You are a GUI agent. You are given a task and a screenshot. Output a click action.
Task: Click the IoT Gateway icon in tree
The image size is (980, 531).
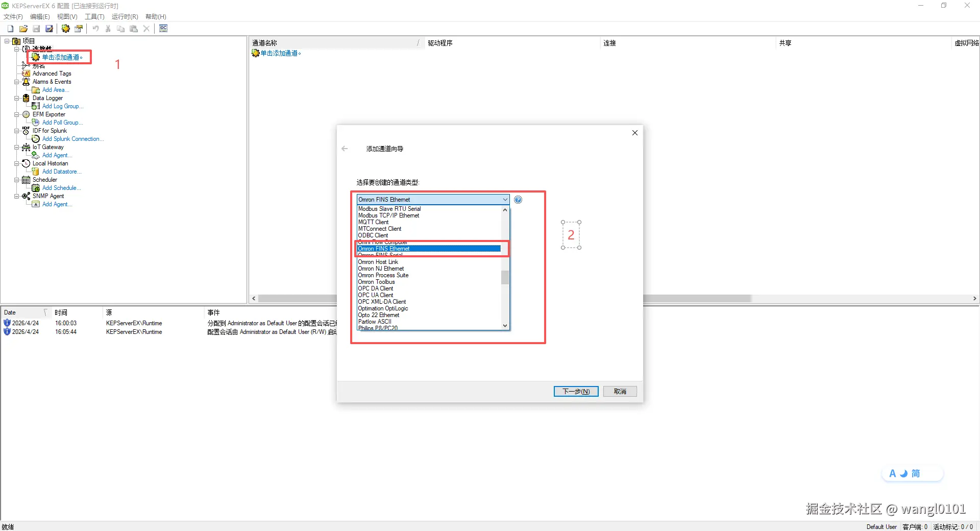pos(26,147)
